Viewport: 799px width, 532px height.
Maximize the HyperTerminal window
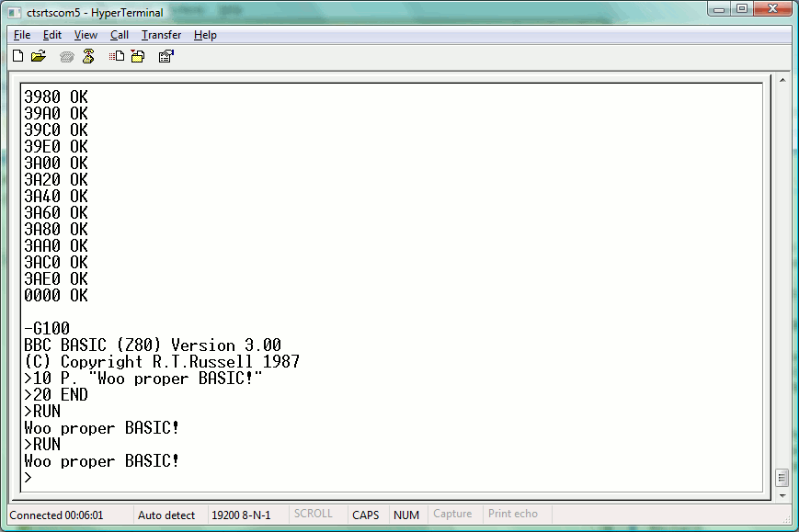[x=742, y=9]
